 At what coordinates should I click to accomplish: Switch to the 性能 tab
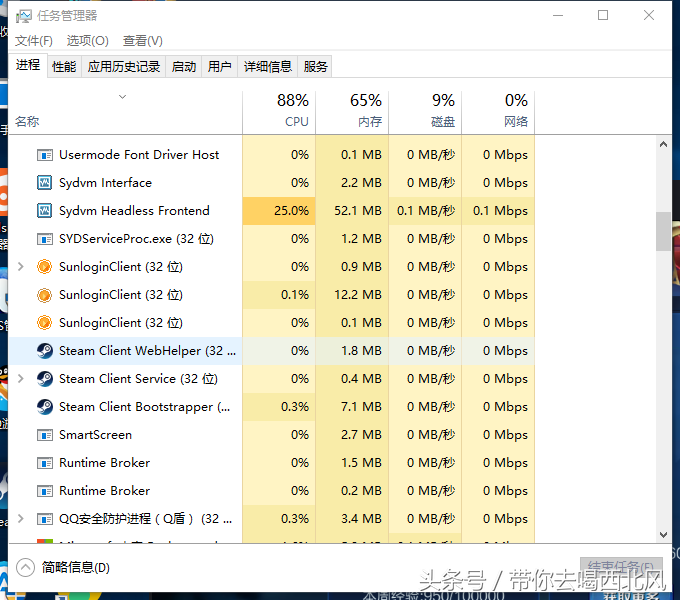coord(64,67)
